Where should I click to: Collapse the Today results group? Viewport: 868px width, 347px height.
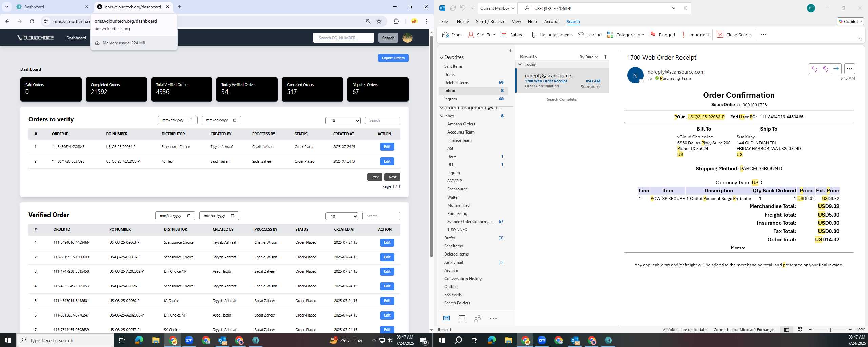click(x=520, y=64)
